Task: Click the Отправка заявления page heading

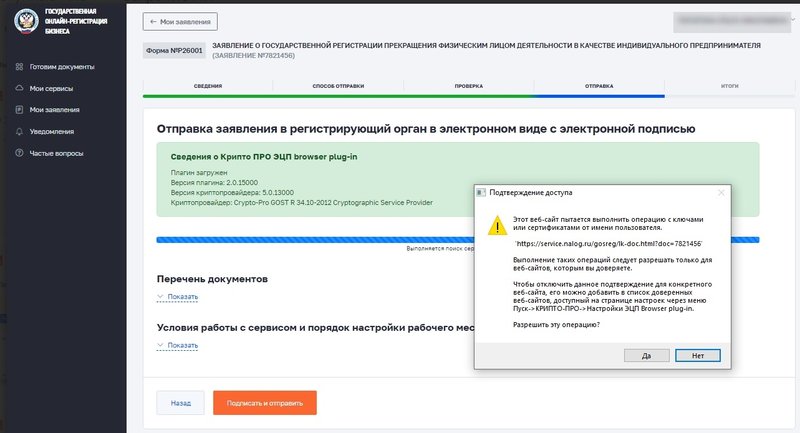Action: click(426, 129)
